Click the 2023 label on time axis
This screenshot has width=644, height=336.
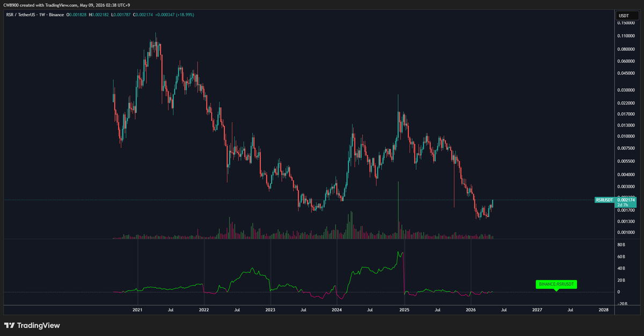(x=270, y=309)
